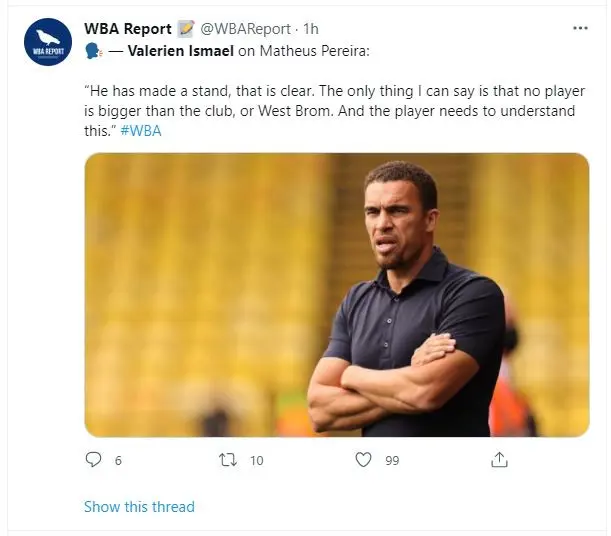611x536 pixels.
Task: Open the WBA Report account name
Action: tap(128, 29)
